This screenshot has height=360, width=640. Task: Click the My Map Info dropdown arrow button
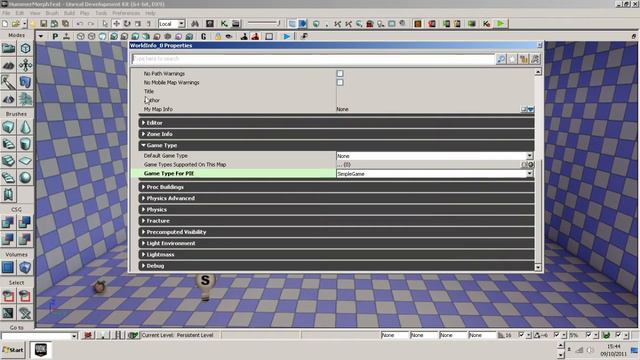coord(530,109)
